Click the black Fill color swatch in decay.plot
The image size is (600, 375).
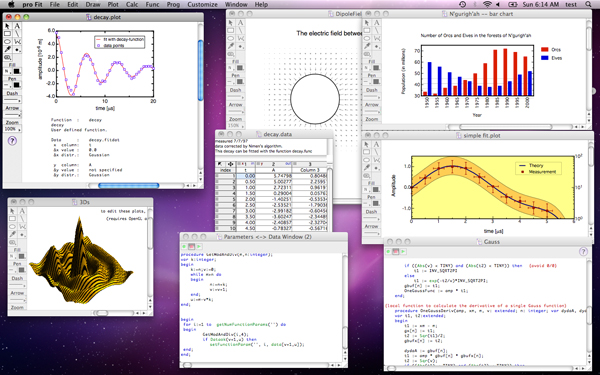[x=17, y=71]
